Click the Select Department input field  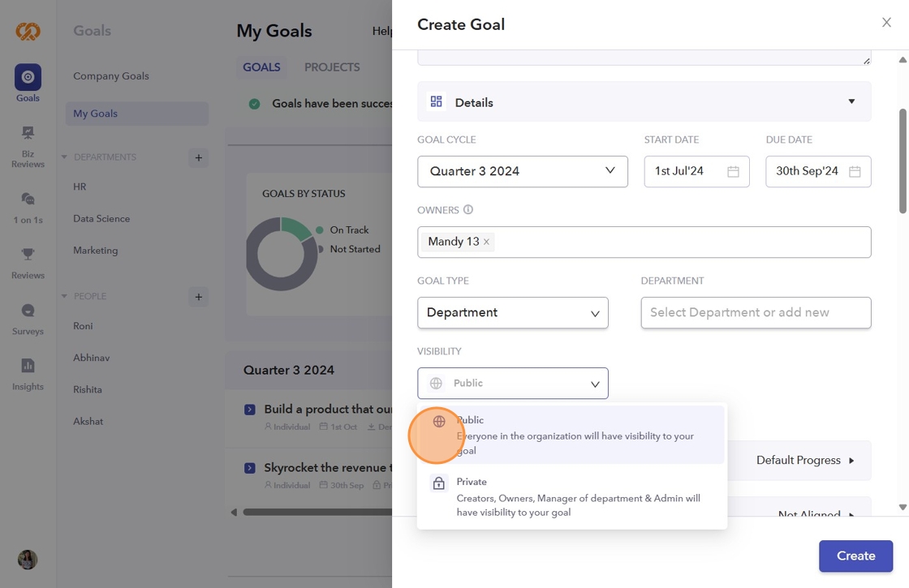point(755,313)
